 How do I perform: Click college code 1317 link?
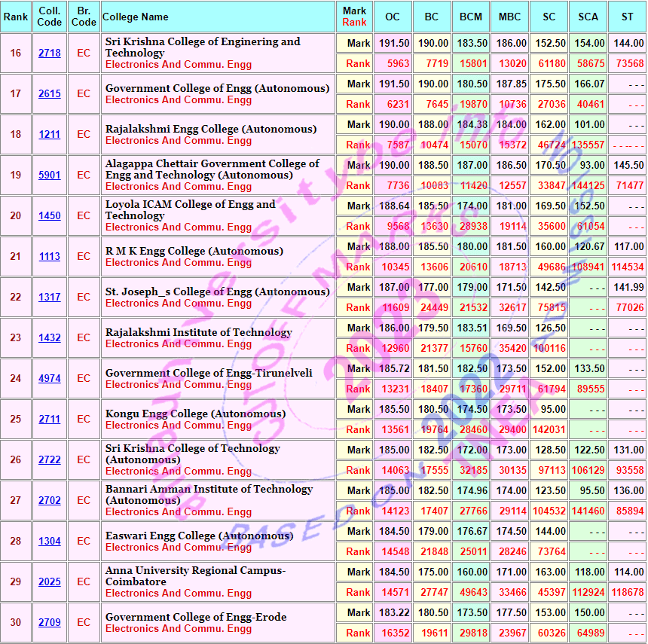point(50,298)
